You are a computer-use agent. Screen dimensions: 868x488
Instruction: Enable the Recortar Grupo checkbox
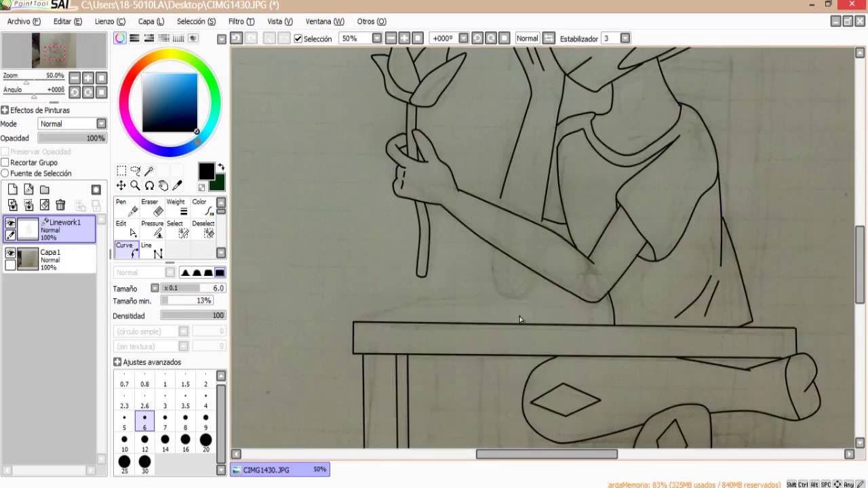click(5, 163)
